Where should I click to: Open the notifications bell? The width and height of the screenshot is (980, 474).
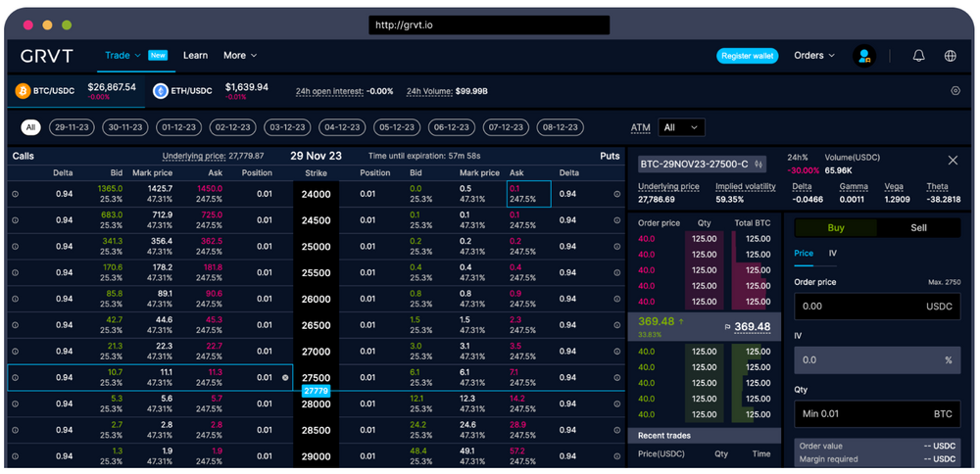(x=918, y=56)
